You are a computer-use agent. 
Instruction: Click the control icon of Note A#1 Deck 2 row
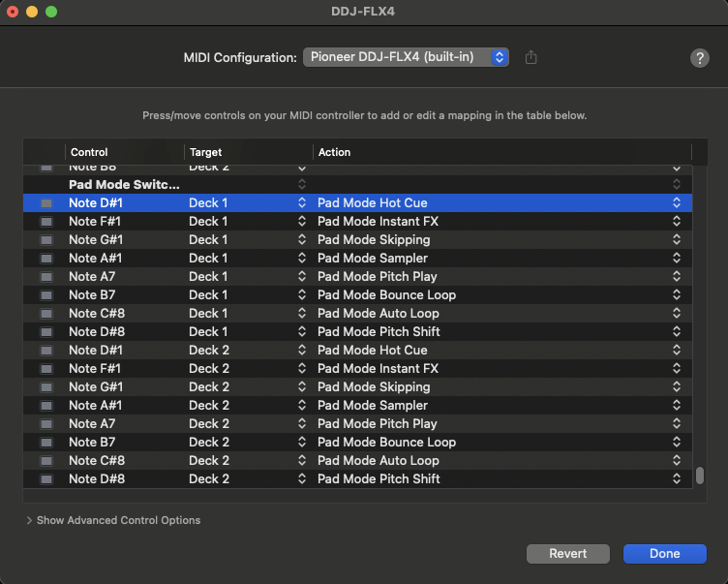[x=46, y=406]
